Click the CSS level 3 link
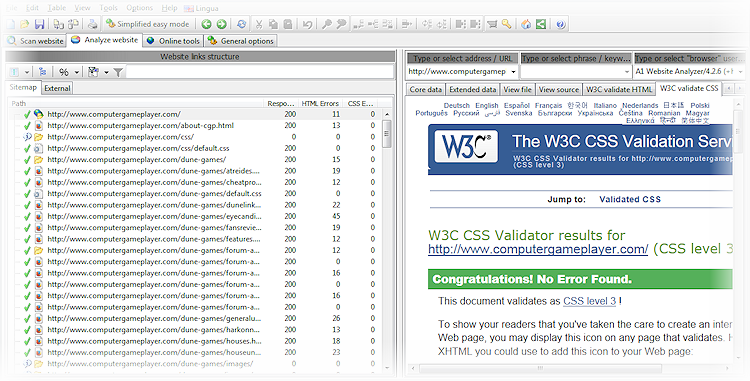 (x=589, y=301)
